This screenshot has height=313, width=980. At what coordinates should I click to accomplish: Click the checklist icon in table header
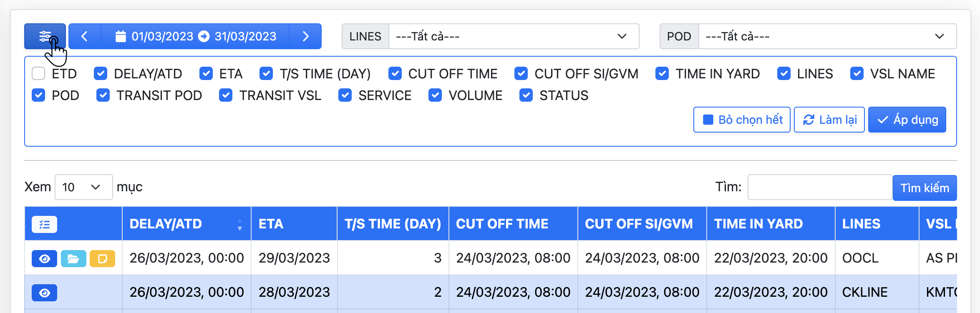pos(44,225)
